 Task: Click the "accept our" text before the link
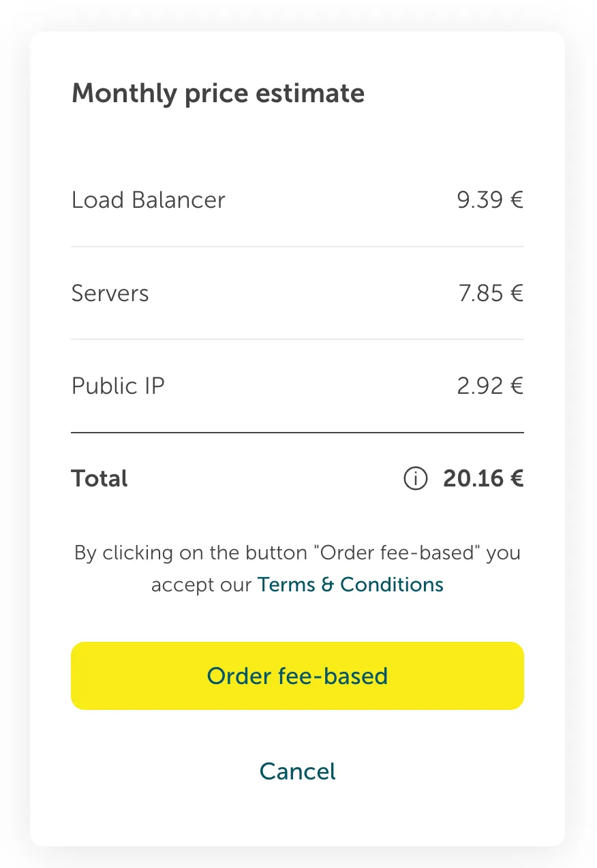tap(202, 585)
